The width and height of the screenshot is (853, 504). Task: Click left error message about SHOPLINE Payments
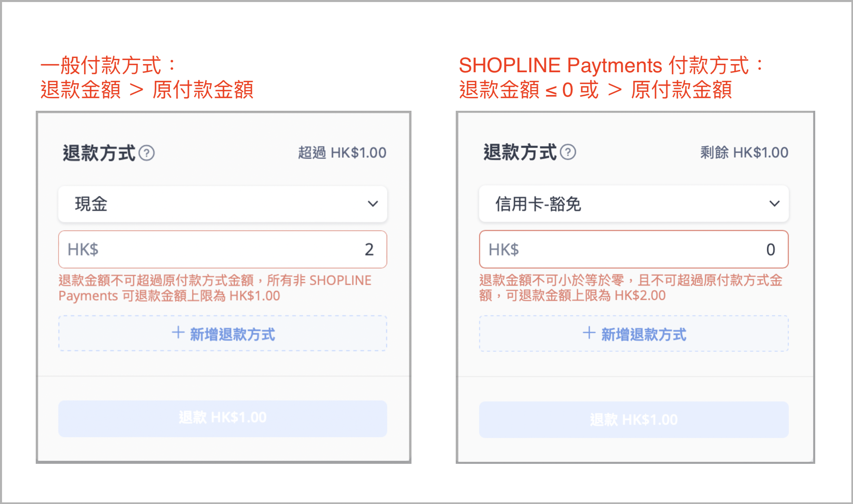coord(215,288)
